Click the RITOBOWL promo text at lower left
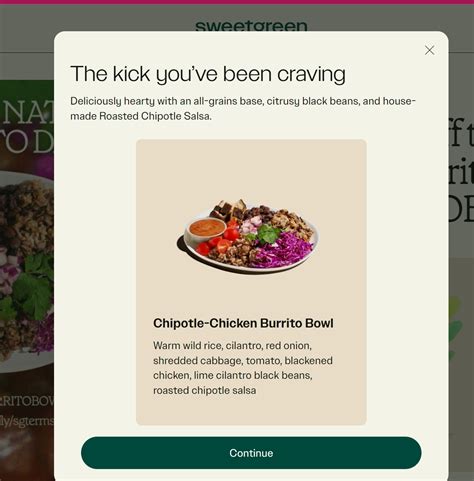The image size is (474, 481). [27, 402]
